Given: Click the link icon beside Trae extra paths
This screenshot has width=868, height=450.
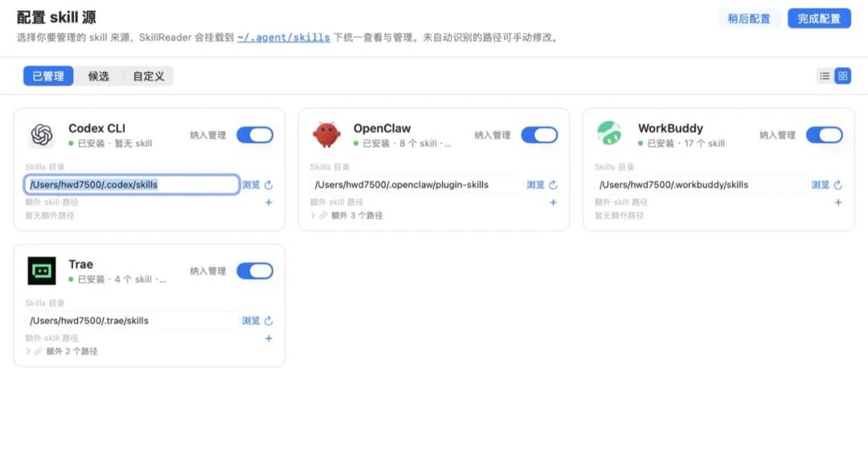Looking at the screenshot, I should click(39, 351).
